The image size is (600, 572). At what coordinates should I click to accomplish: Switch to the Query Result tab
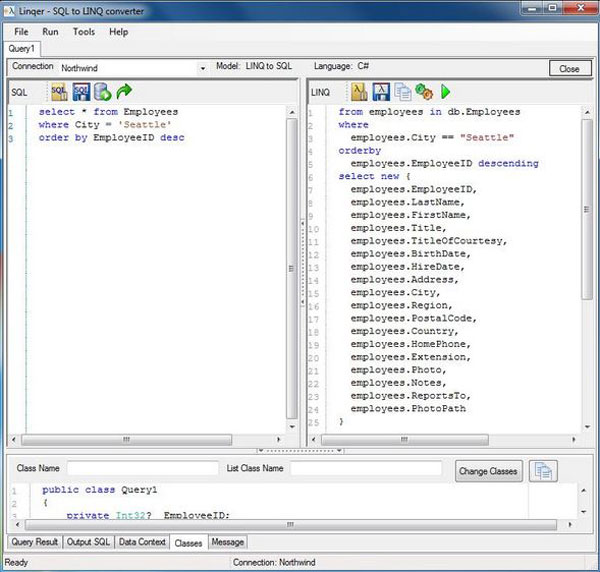(x=35, y=542)
